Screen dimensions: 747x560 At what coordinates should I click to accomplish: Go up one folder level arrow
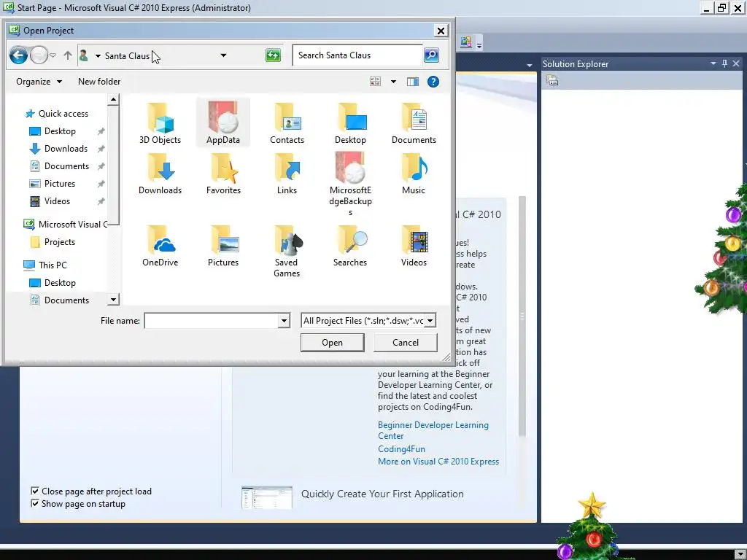pyautogui.click(x=68, y=55)
